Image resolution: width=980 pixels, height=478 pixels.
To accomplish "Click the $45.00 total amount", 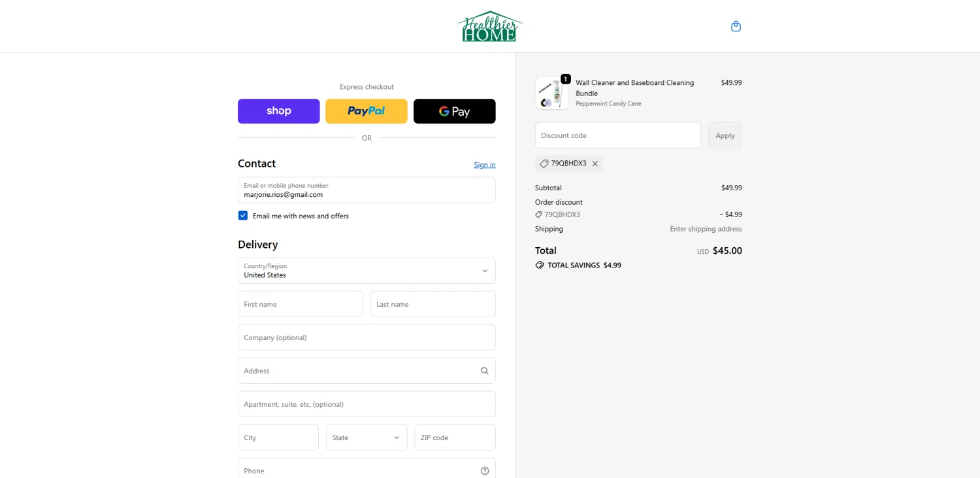I will click(727, 250).
